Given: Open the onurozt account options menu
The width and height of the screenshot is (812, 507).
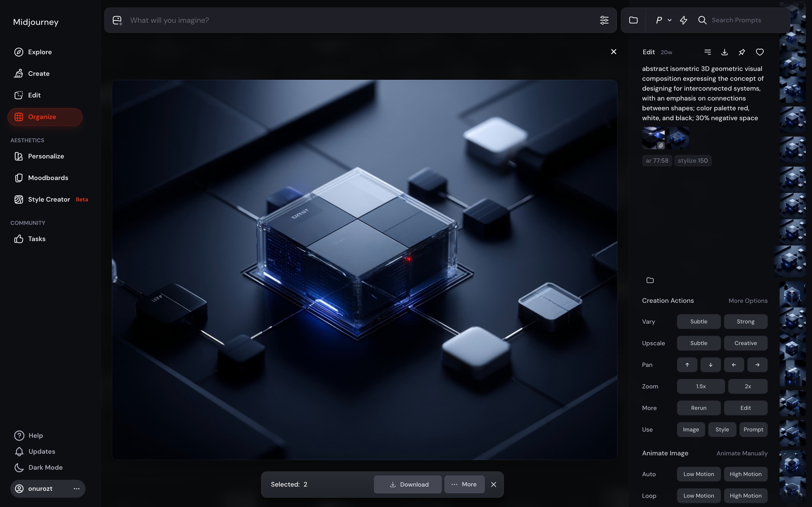Looking at the screenshot, I should (x=77, y=488).
